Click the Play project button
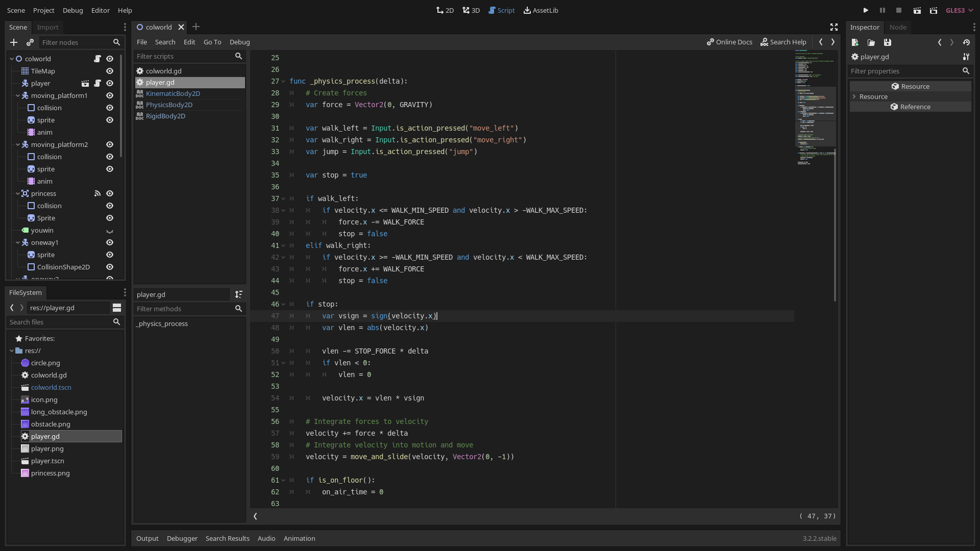The height and width of the screenshot is (551, 980). click(x=866, y=10)
